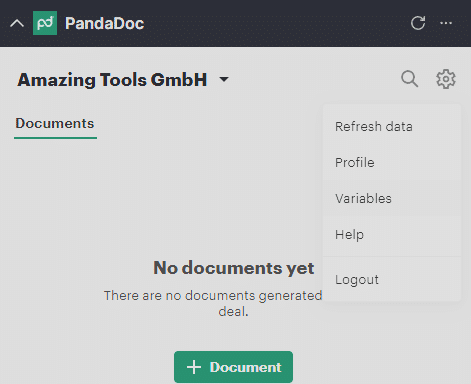The width and height of the screenshot is (471, 384).
Task: Click the green PandaDoc logo icon
Action: (45, 23)
